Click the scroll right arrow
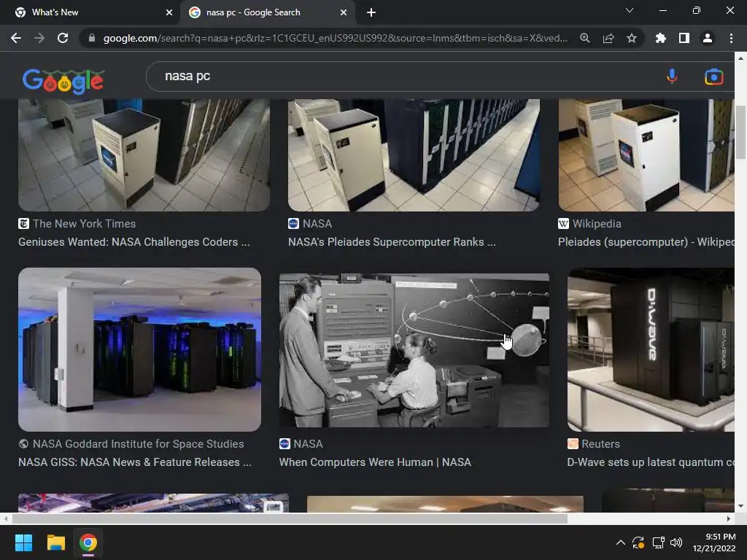The image size is (747, 560). pos(729,518)
